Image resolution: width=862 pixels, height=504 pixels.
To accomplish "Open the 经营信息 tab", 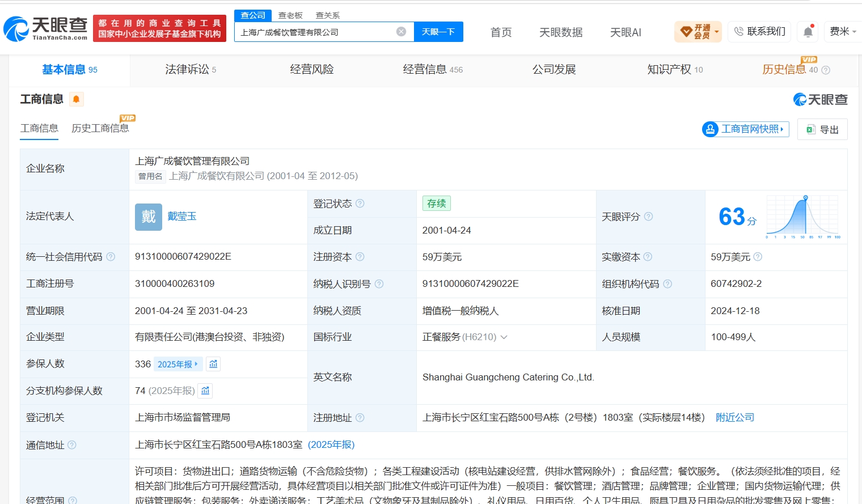I will [x=433, y=70].
